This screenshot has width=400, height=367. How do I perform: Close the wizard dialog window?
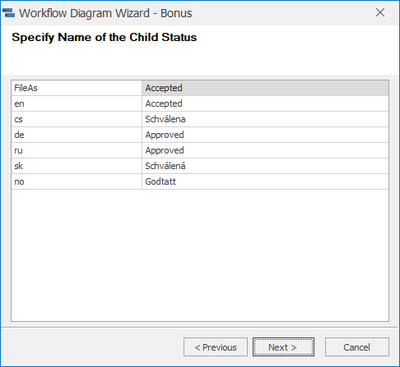point(380,13)
